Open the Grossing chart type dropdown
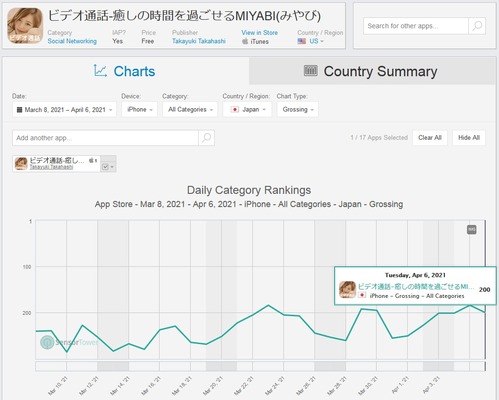 pos(298,109)
